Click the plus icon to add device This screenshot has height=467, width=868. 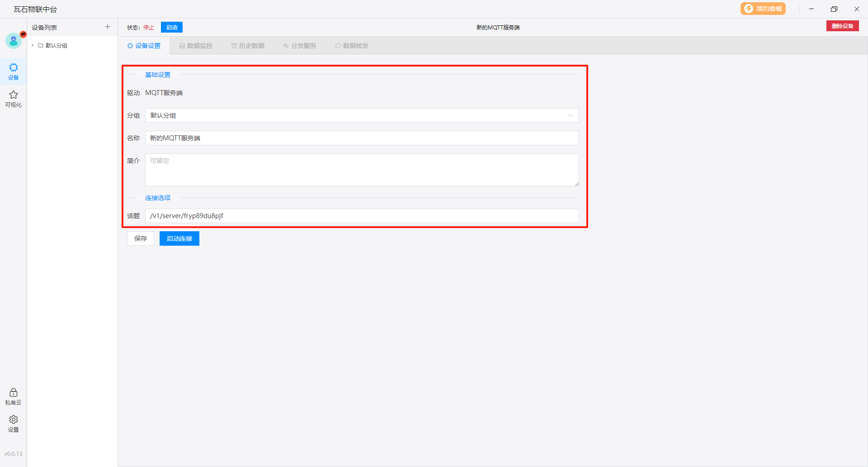coord(108,27)
